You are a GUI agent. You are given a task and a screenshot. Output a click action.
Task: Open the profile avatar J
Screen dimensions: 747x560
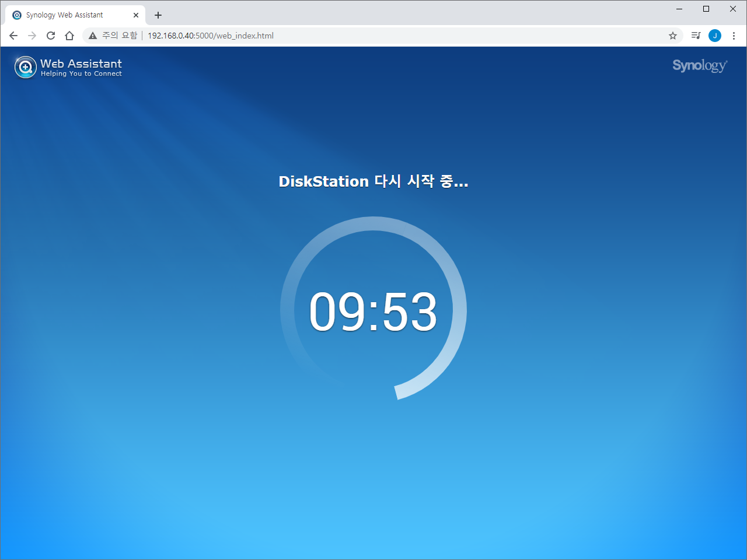pos(715,36)
